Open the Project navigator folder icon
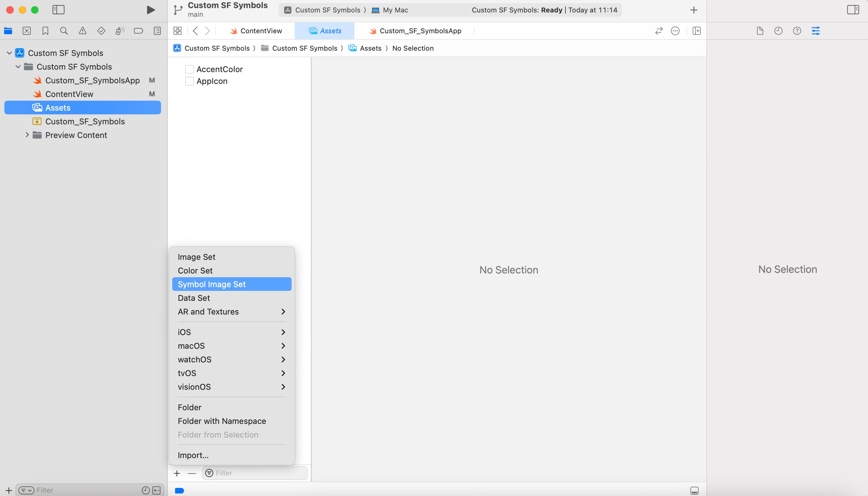This screenshot has width=868, height=496. tap(8, 31)
